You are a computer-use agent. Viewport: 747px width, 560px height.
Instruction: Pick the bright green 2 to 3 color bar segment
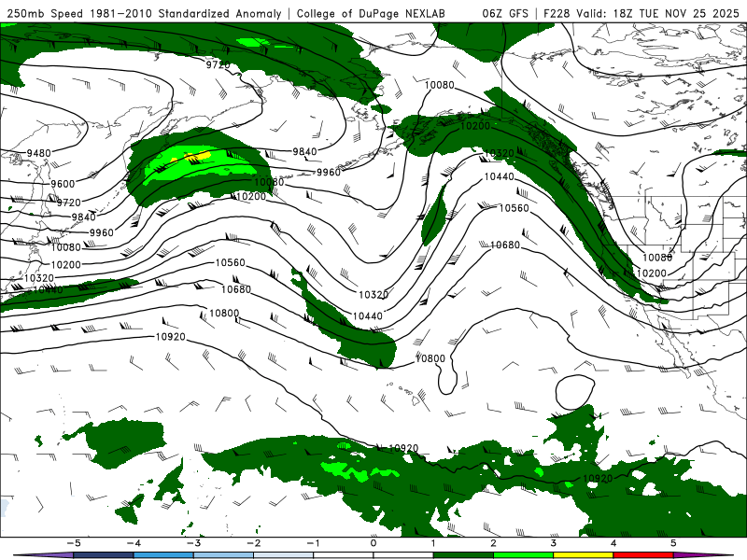coord(524,555)
